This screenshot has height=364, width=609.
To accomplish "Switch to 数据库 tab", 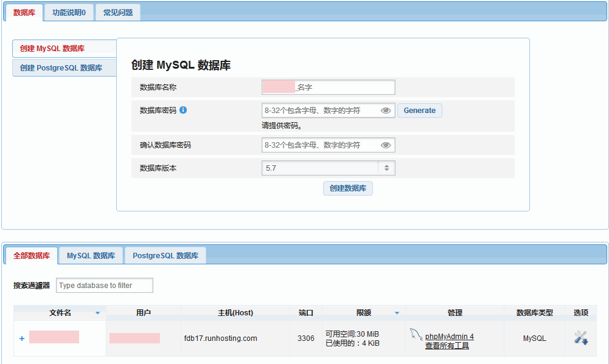I will pyautogui.click(x=24, y=12).
